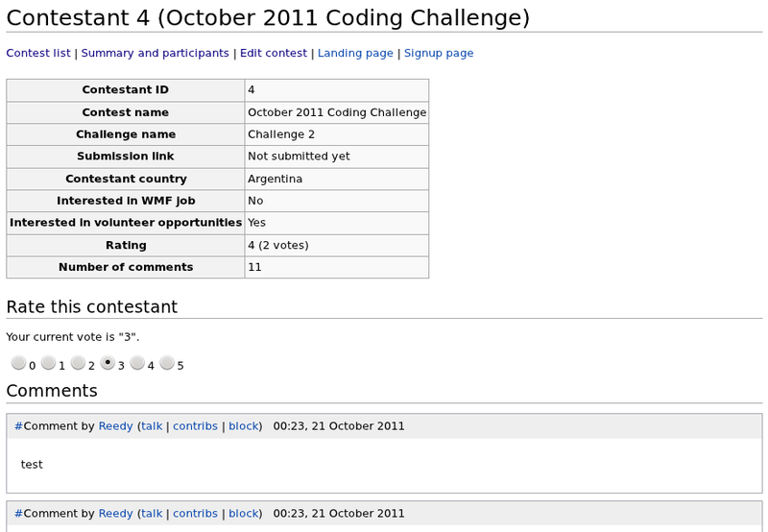Screen dimensions: 768x532
Task: Click the Challenge name header cell
Action: click(x=126, y=134)
